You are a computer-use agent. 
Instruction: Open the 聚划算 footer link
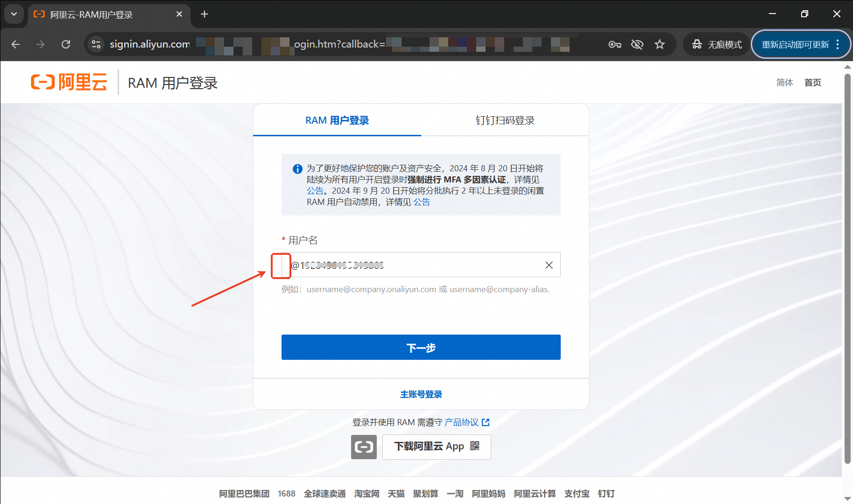point(426,494)
